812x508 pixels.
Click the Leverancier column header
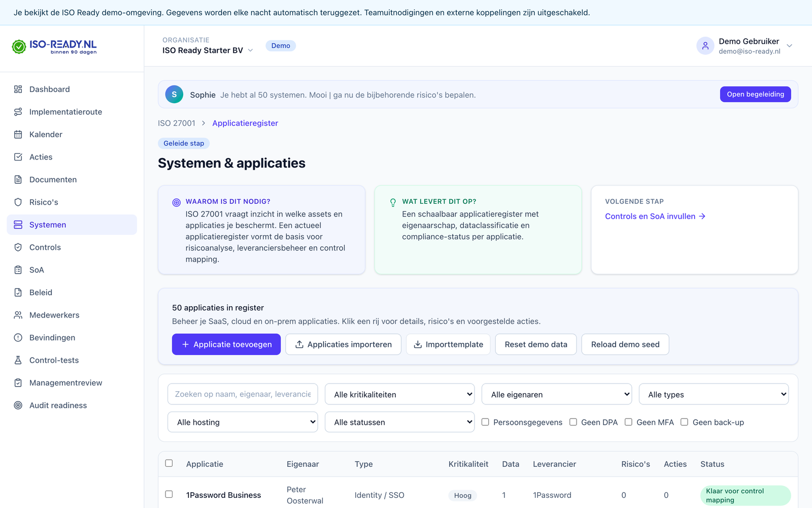(x=554, y=464)
